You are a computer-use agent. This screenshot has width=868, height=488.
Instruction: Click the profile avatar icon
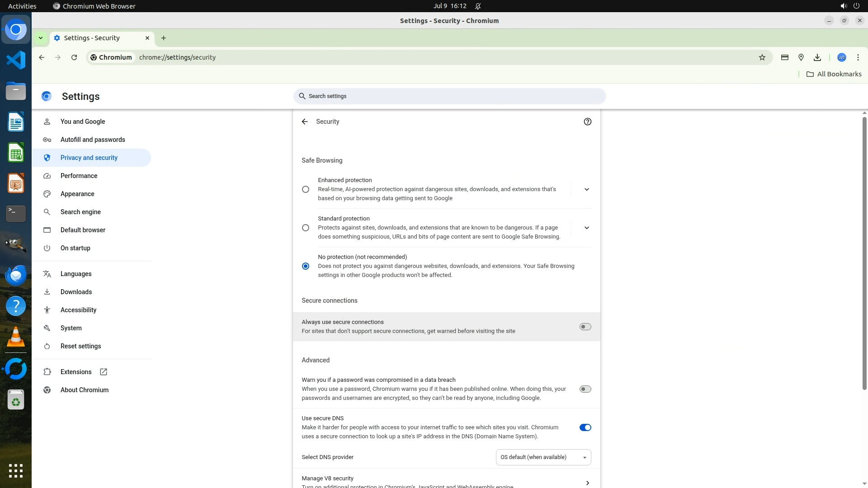coord(841,57)
